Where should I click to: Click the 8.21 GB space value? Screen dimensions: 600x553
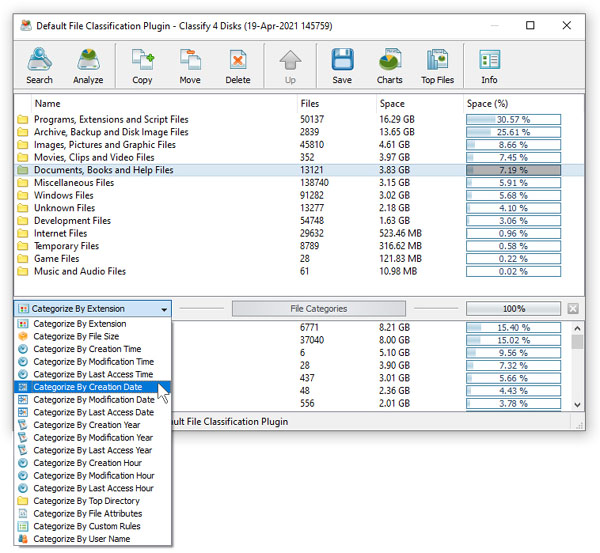click(394, 328)
